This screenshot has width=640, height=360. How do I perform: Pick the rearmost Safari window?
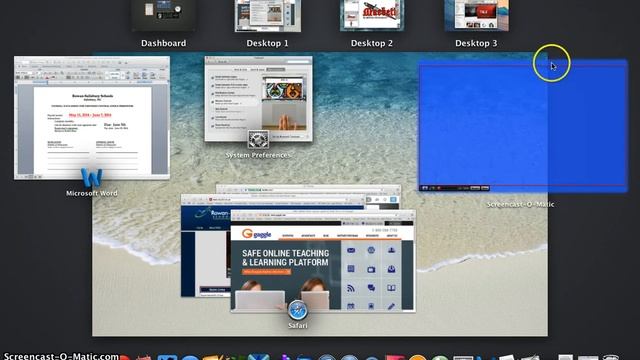(x=308, y=189)
